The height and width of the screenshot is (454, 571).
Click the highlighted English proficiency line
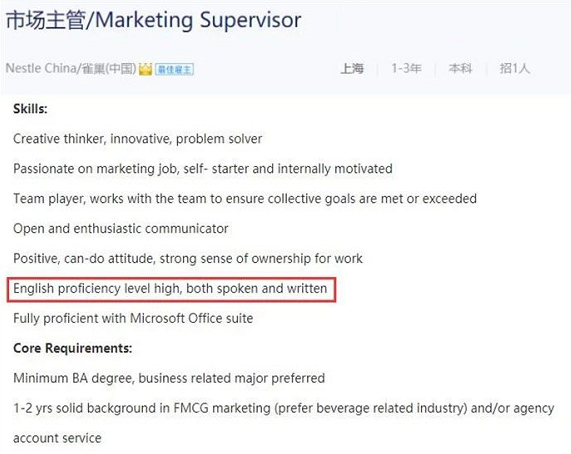170,289
